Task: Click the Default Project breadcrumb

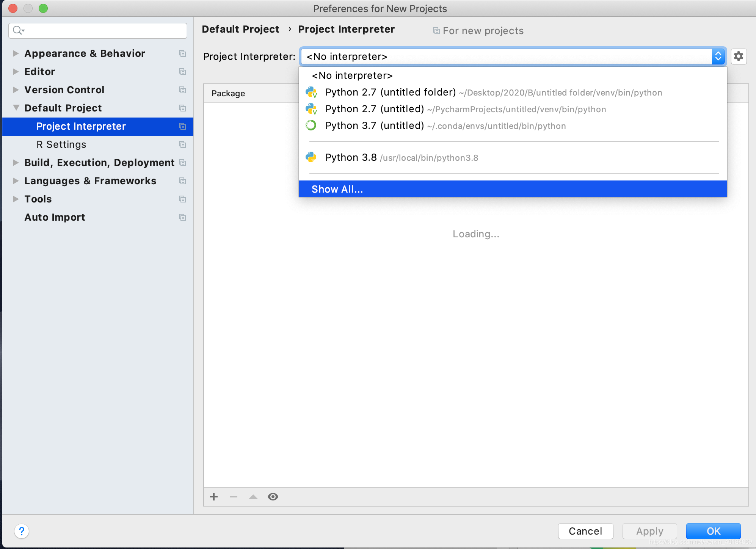Action: pyautogui.click(x=240, y=29)
